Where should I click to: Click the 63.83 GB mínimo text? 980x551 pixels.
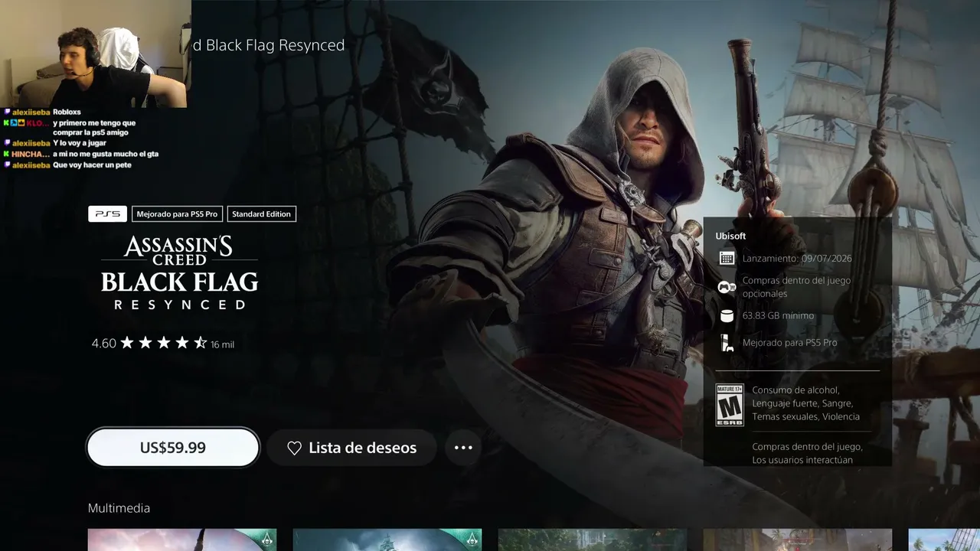tap(779, 316)
